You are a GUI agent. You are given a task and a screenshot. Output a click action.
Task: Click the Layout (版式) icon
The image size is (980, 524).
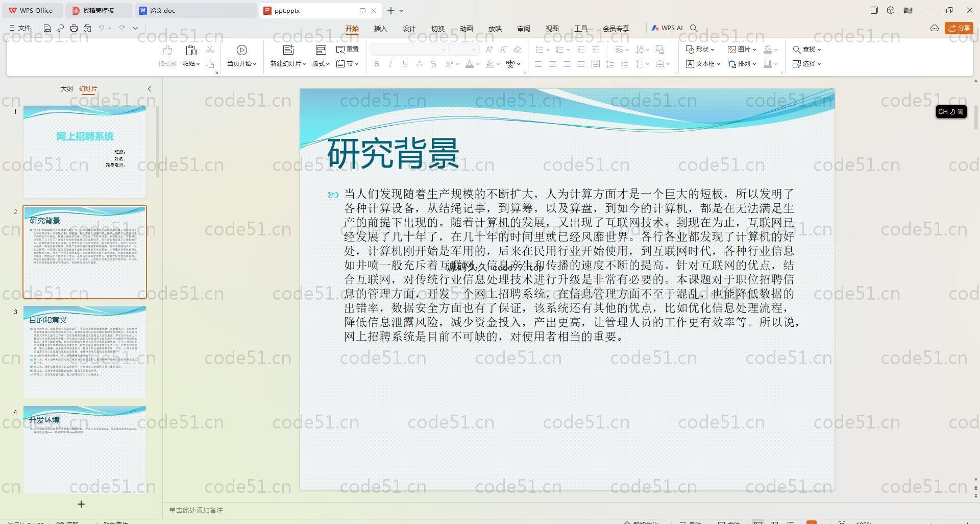[x=321, y=50]
